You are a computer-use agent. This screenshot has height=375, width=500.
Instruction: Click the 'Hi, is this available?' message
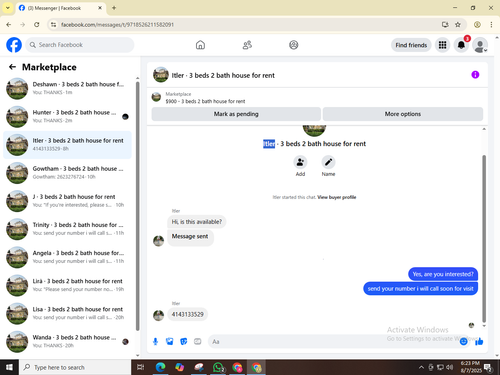197,222
